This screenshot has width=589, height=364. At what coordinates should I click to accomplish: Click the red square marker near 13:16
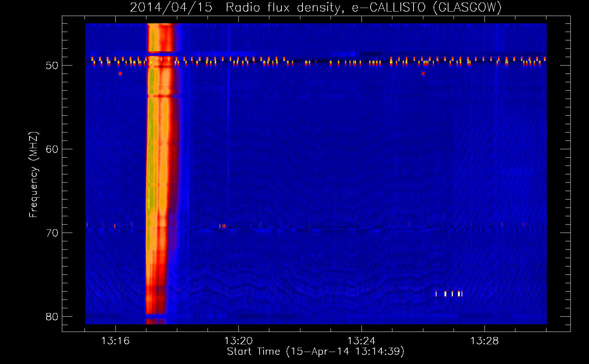click(120, 74)
